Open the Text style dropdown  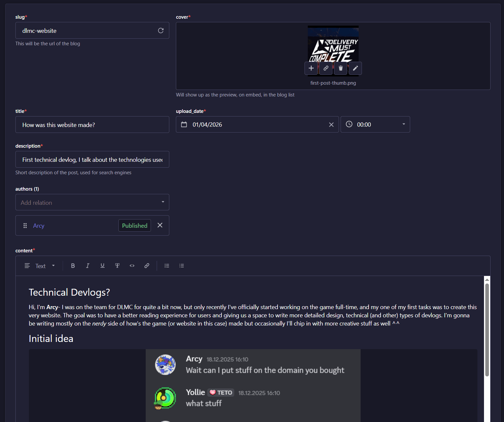43,265
